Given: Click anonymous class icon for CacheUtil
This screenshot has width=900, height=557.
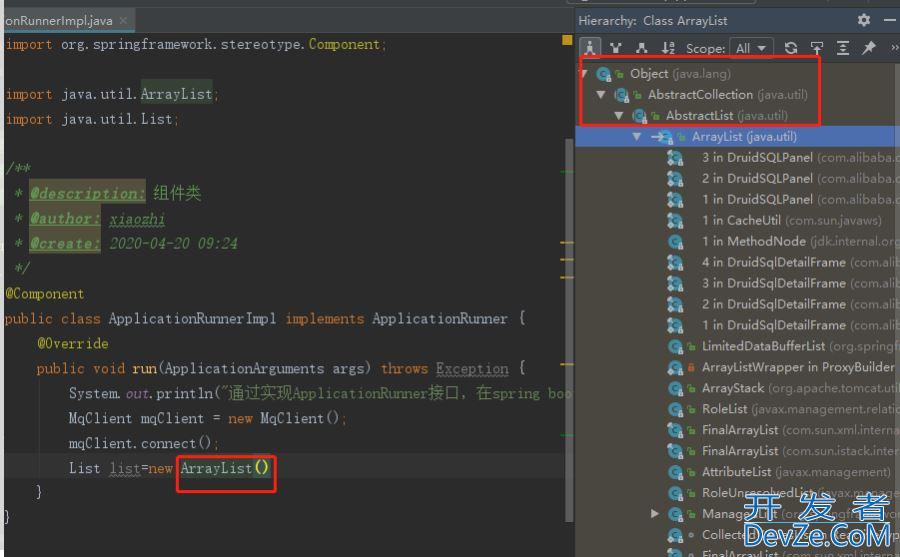Looking at the screenshot, I should [x=675, y=221].
